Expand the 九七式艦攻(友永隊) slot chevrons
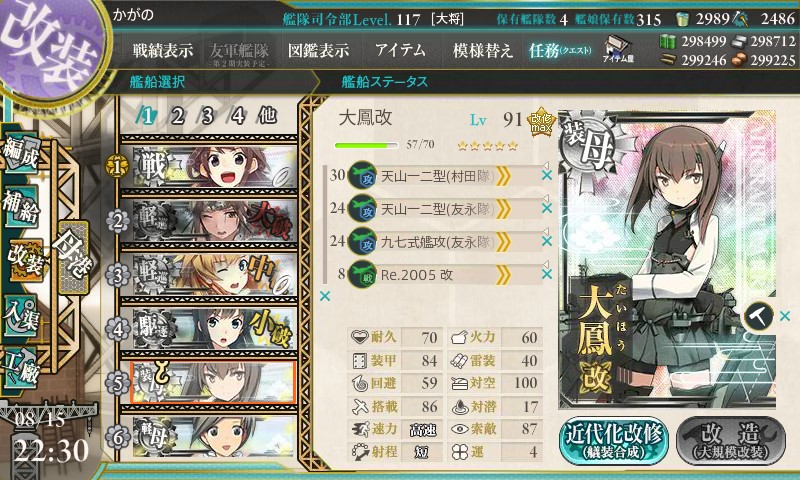 pos(503,242)
